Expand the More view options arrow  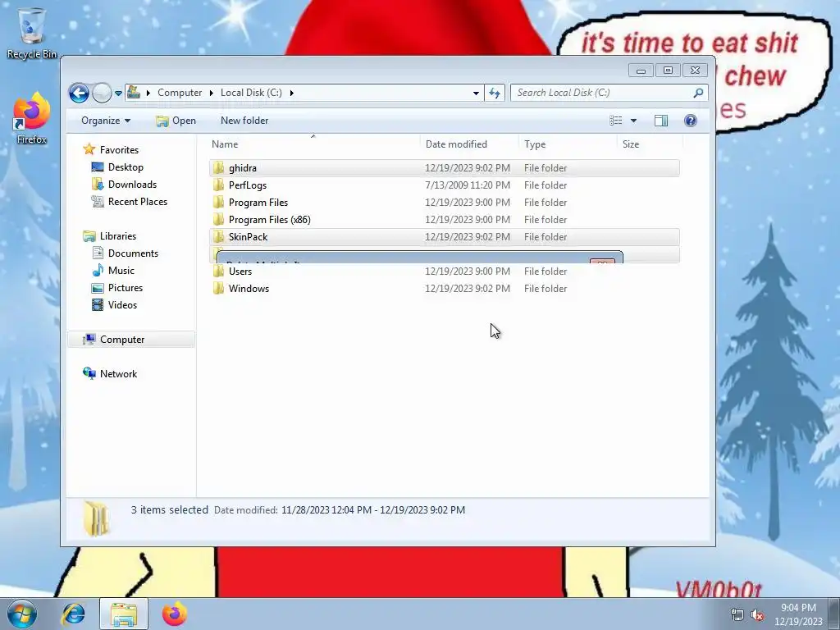[634, 121]
